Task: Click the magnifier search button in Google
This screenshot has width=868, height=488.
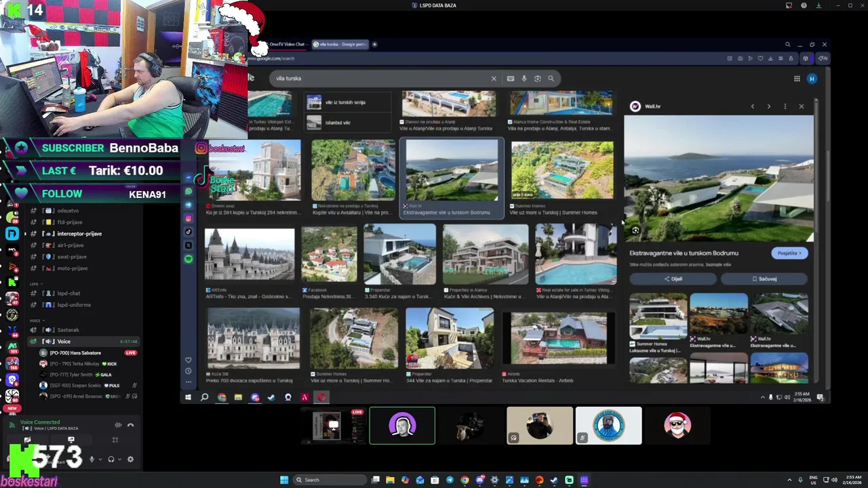Action: [x=551, y=79]
